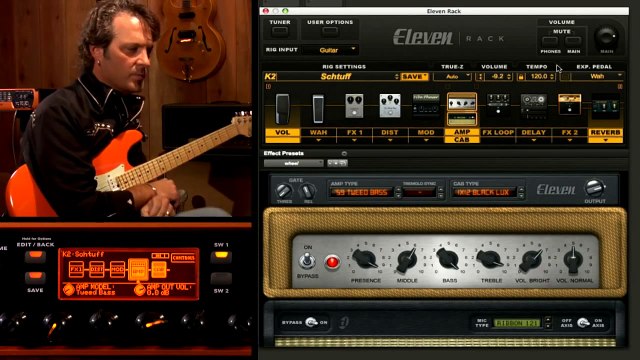
Task: Open the Rig Input Guitar dropdown
Action: 330,50
